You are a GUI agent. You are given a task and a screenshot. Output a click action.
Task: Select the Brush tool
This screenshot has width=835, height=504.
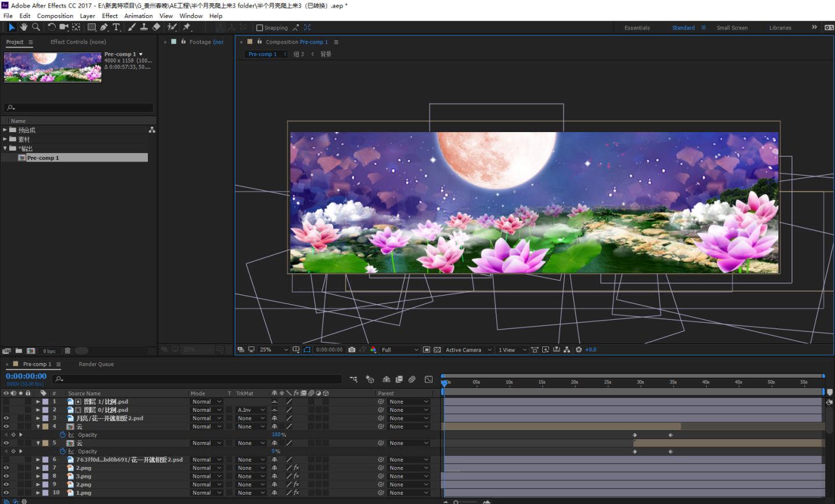tap(132, 27)
